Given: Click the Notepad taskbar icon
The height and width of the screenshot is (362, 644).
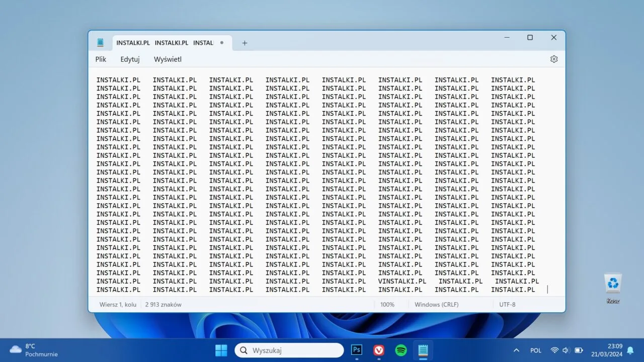Looking at the screenshot, I should [423, 350].
